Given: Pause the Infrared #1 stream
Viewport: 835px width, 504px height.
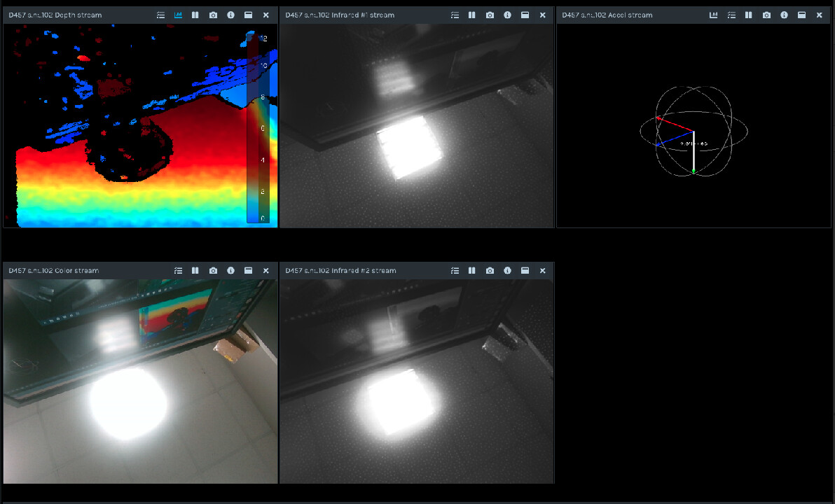Looking at the screenshot, I should pos(472,15).
